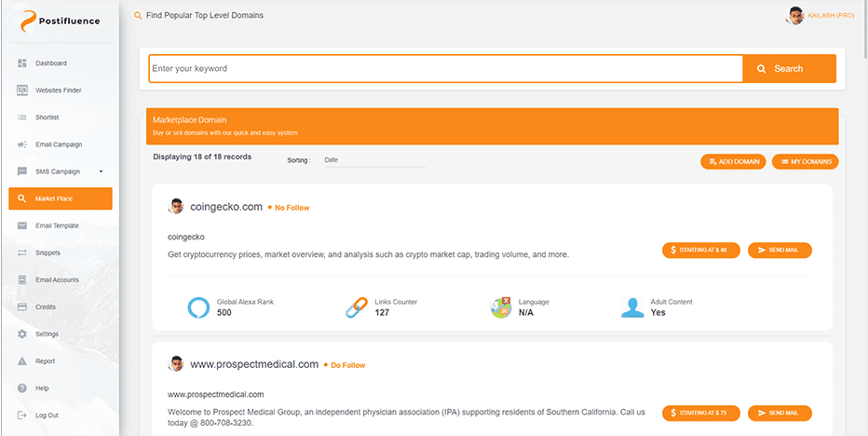Click Starting at $75 for prospectmedical
868x436 pixels.
700,413
